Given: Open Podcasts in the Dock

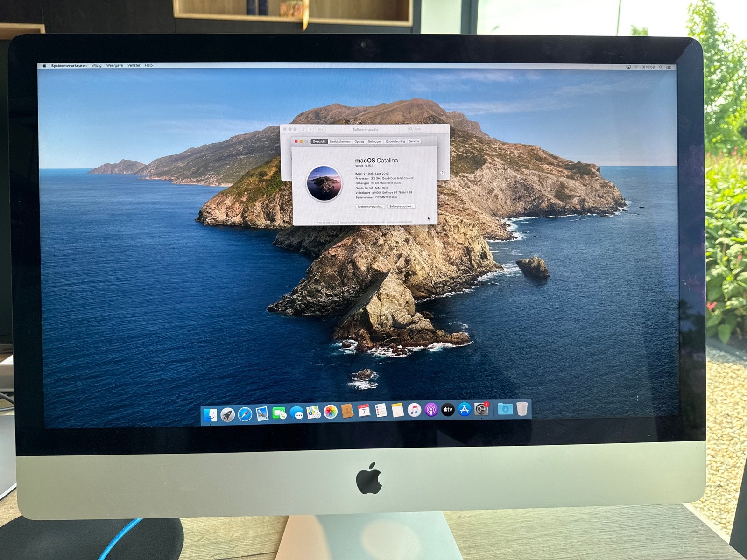Looking at the screenshot, I should (431, 410).
